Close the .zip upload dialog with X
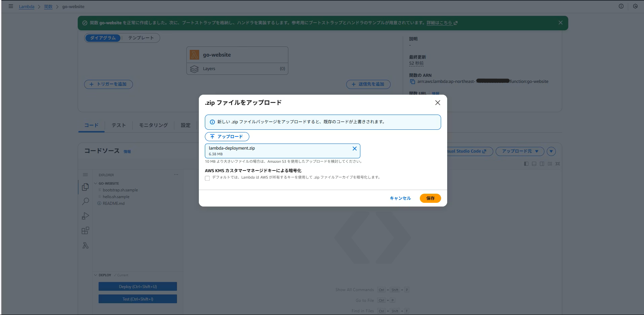The width and height of the screenshot is (644, 315). tap(437, 103)
